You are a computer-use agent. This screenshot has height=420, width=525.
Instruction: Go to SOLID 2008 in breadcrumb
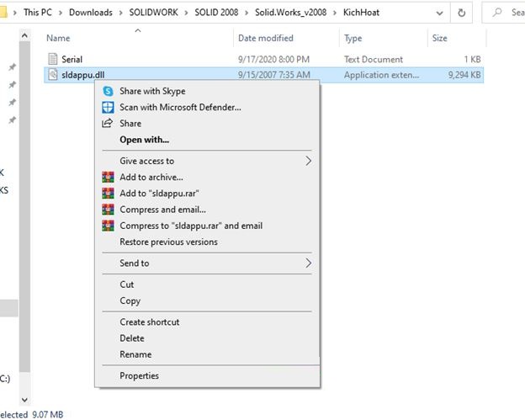(216, 13)
